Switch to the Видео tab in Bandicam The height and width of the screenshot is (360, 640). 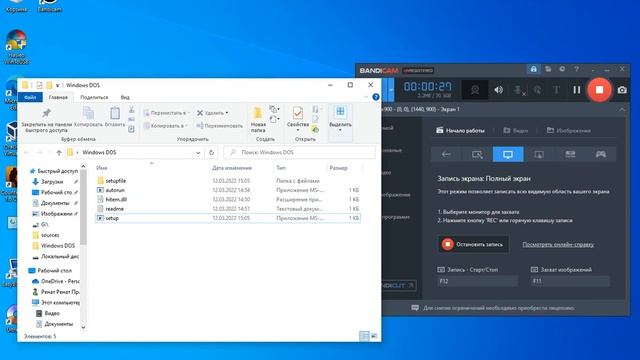click(516, 130)
